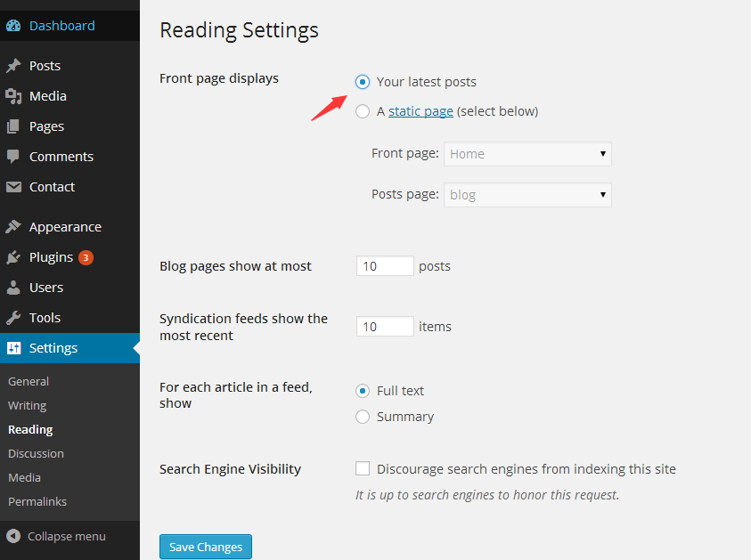This screenshot has height=560, width=751.
Task: Open the Tools menu item
Action: 45,318
